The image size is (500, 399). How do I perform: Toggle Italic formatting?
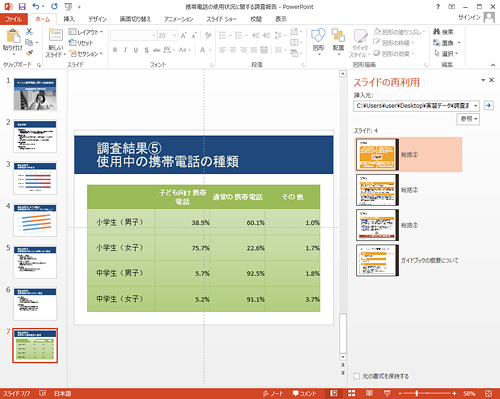coord(125,50)
